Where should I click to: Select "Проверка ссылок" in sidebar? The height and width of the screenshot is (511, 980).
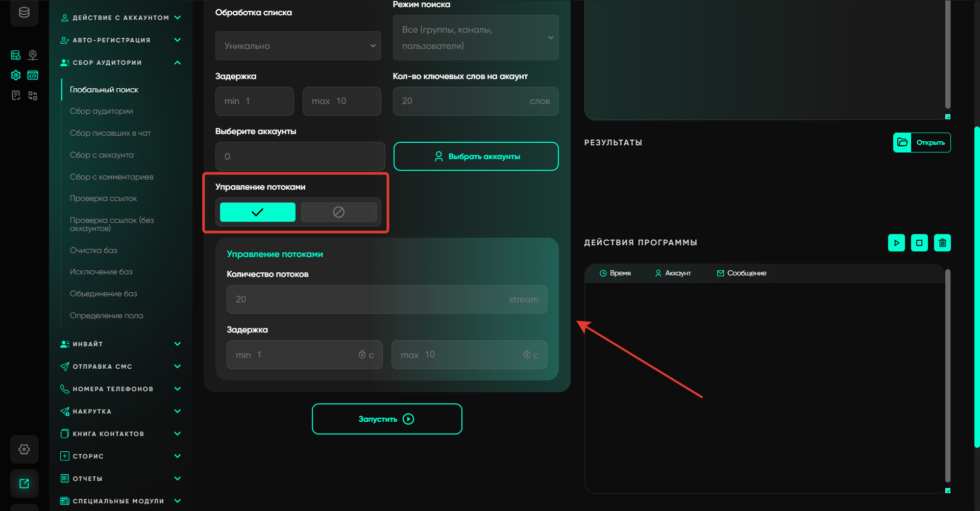[x=103, y=198]
